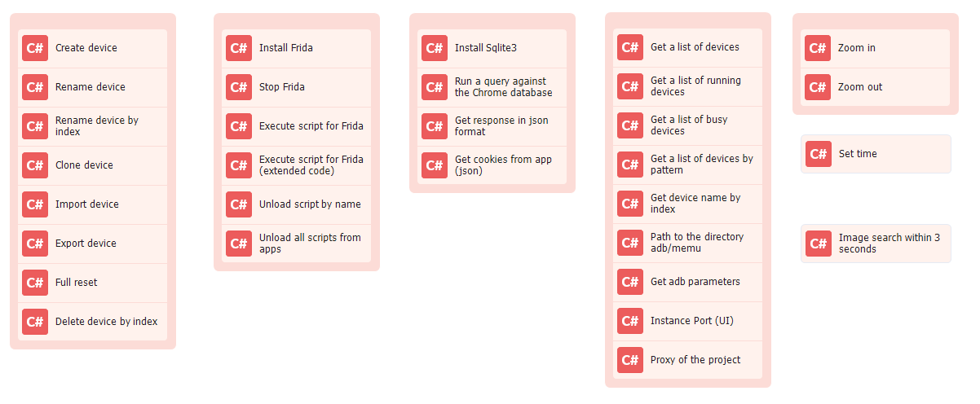The width and height of the screenshot is (980, 404).
Task: Choose Unload all scripts from apps
Action: coord(297,244)
